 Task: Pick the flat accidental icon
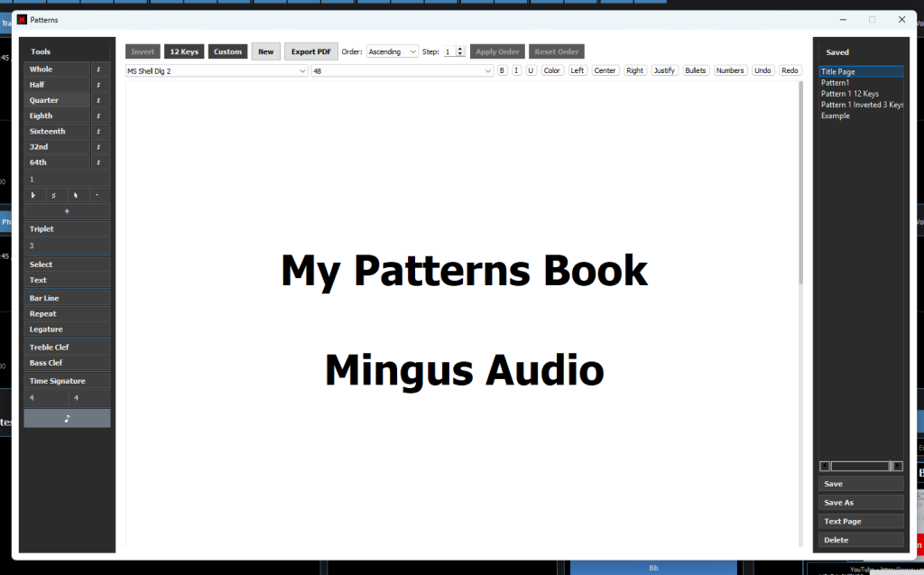33,194
